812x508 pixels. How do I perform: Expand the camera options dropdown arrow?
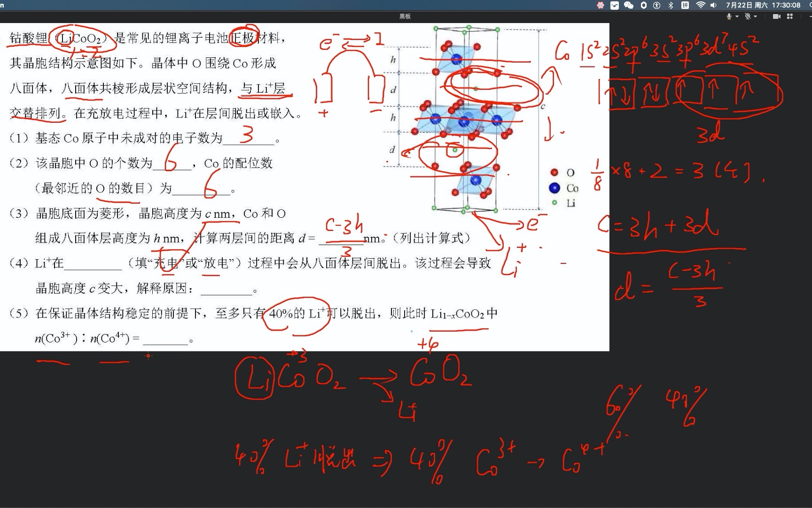click(x=755, y=16)
